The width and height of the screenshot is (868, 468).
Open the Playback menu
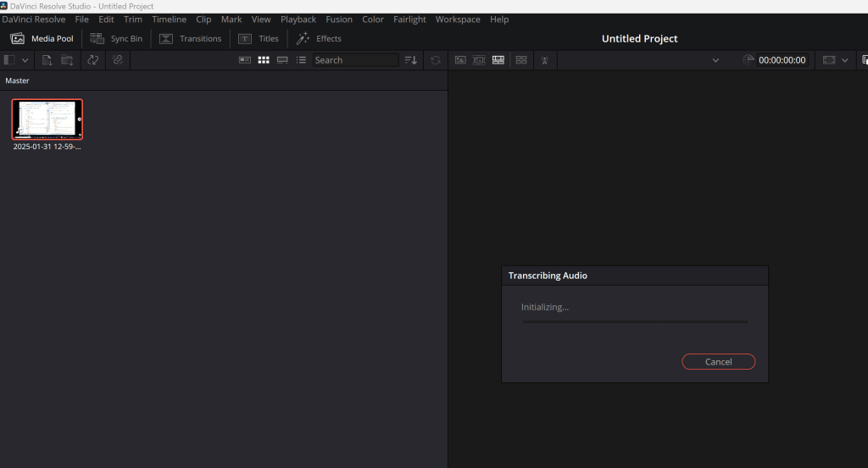[x=298, y=19]
